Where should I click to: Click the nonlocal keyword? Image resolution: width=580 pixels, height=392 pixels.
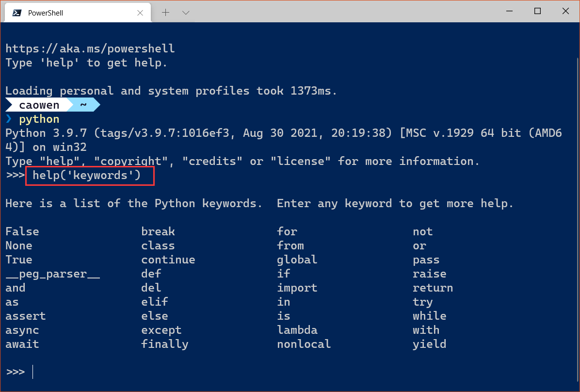(x=304, y=344)
